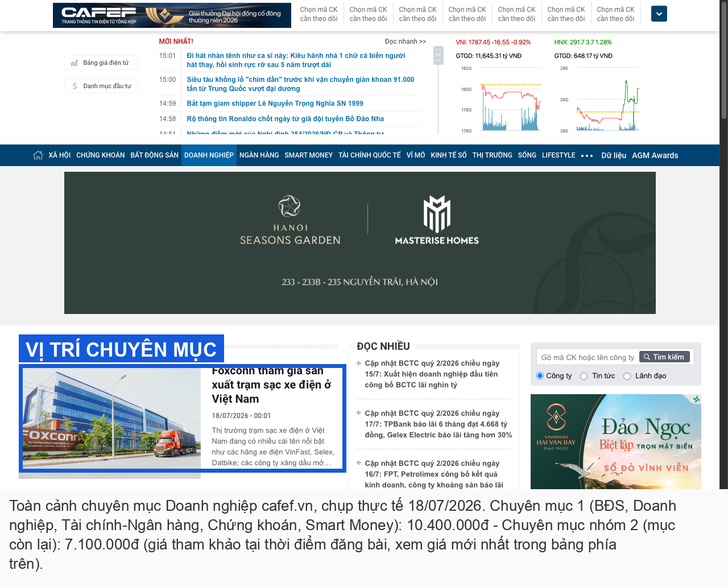Click the bullet icon beside the 15/7 BCTC article
Viewport: 728px width, 587px height.
(358, 363)
